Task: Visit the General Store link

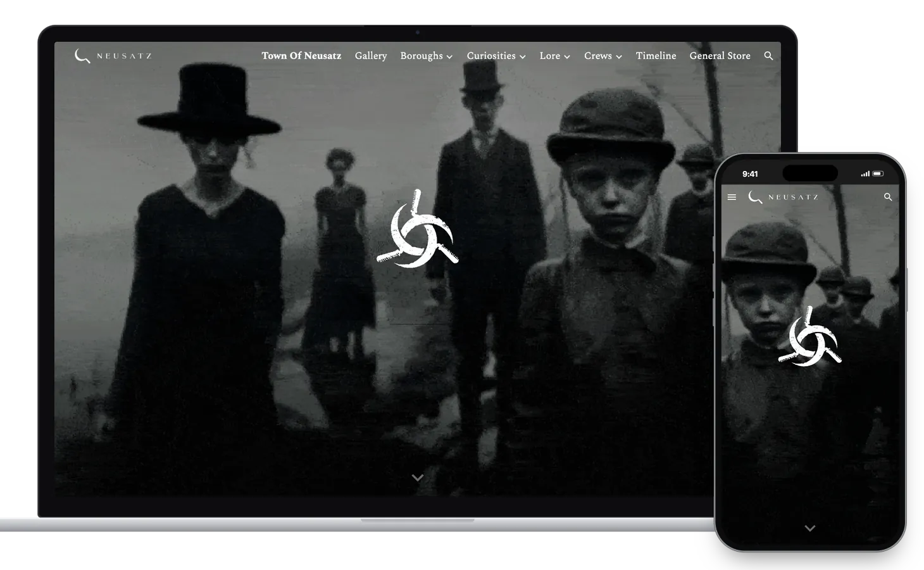Action: [x=720, y=56]
